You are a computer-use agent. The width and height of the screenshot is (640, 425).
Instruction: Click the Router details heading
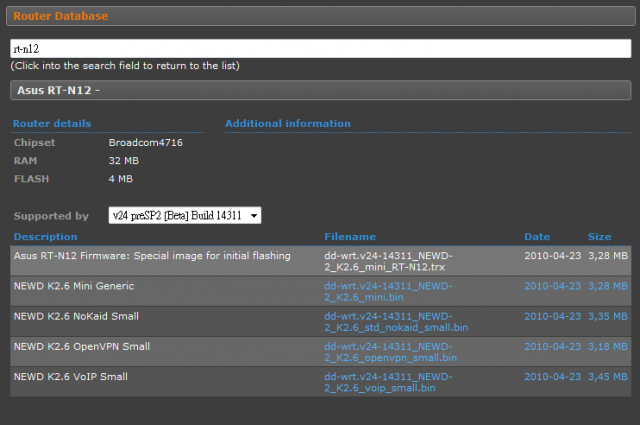(x=52, y=123)
